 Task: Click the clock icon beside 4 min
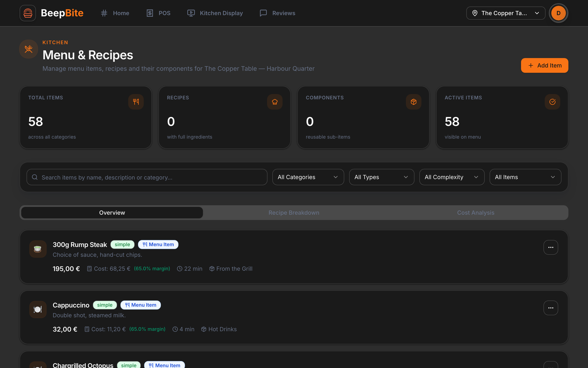[175, 329]
